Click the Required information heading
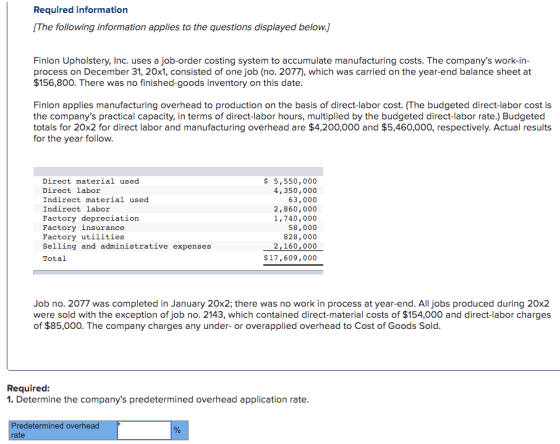This screenshot has height=444, width=560. click(80, 10)
